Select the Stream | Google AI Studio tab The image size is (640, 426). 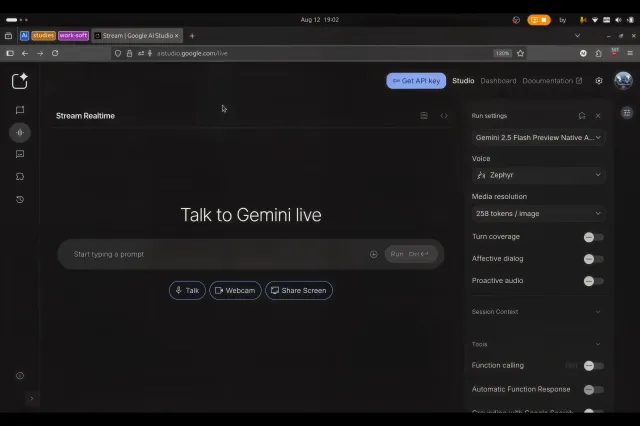click(x=137, y=36)
